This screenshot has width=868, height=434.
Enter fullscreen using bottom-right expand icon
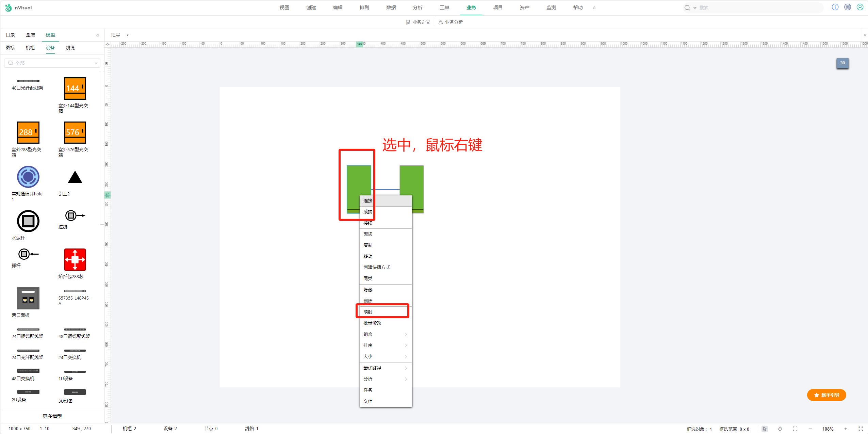click(x=861, y=429)
